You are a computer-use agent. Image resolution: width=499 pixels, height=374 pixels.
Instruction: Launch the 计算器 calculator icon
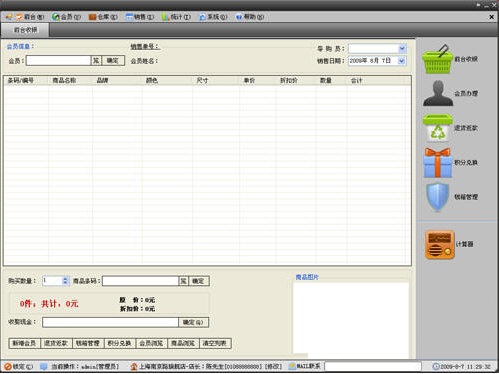[440, 244]
